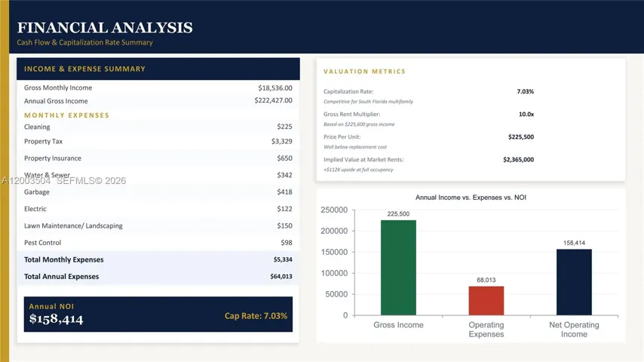Select the Gross Rent Multiplier 10.0x value
This screenshot has height=362, width=644.
[526, 114]
